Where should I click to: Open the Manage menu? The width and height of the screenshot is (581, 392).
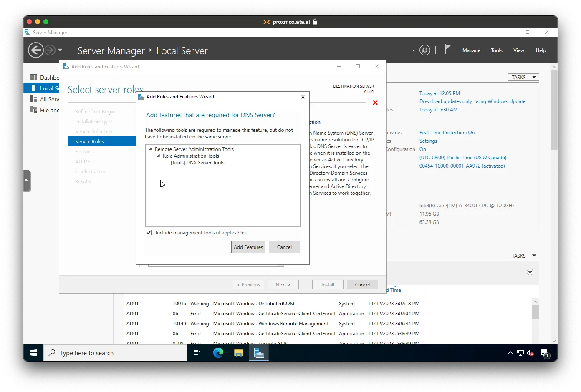471,50
